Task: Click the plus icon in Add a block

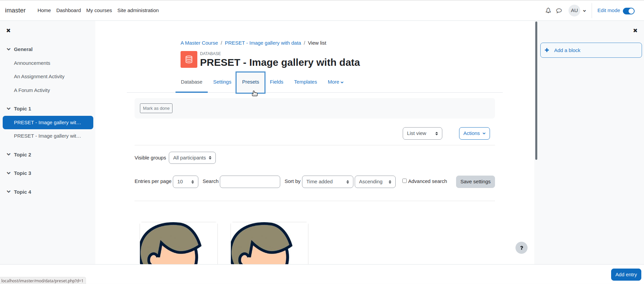Action: [x=547, y=50]
